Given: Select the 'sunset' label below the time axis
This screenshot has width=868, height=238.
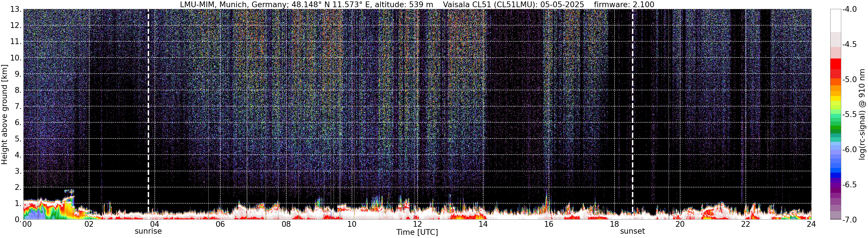Looking at the screenshot, I should 633,231.
